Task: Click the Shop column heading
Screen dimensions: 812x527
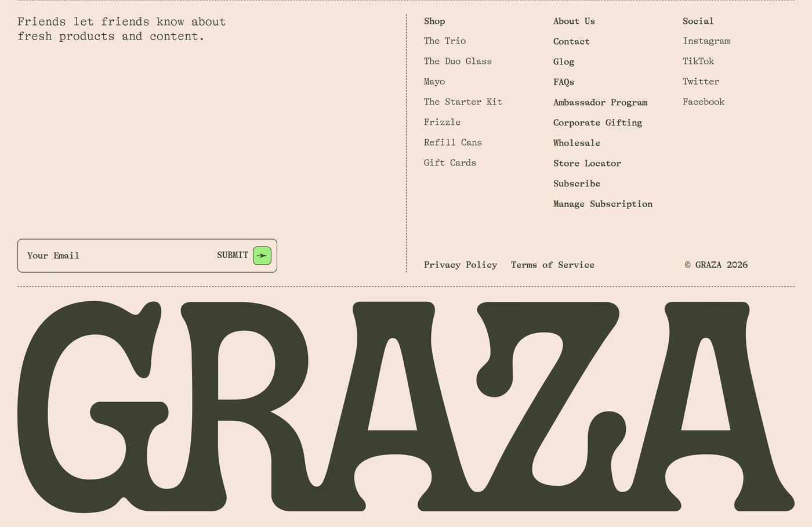Action: [434, 21]
